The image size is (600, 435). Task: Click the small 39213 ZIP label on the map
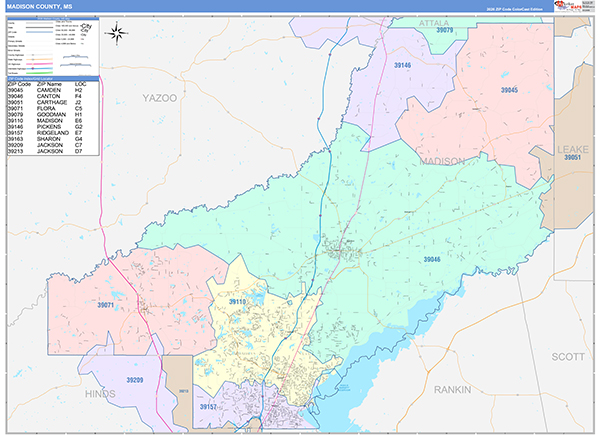pos(183,391)
